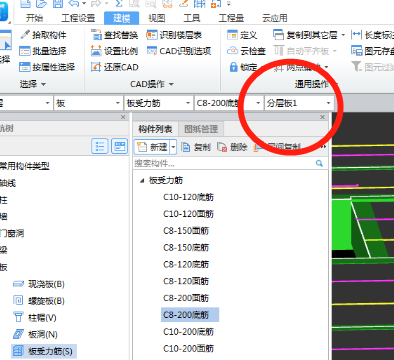Screen dimensions: 394x360
Task: Open the 工程量 ribbon tab
Action: click(231, 18)
